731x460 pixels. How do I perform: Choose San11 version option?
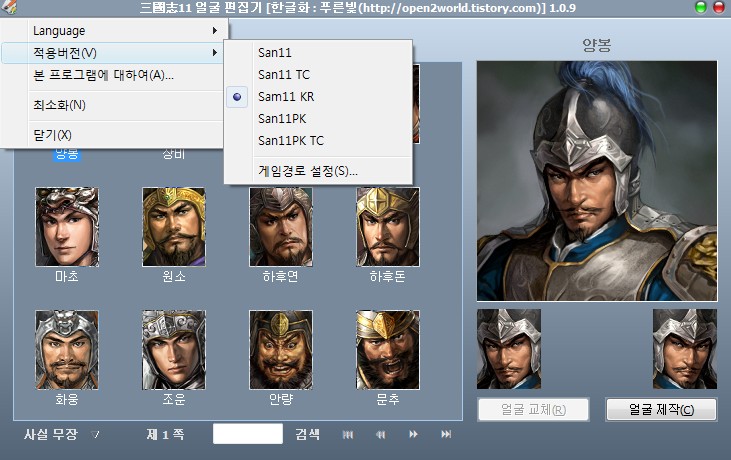click(x=318, y=53)
